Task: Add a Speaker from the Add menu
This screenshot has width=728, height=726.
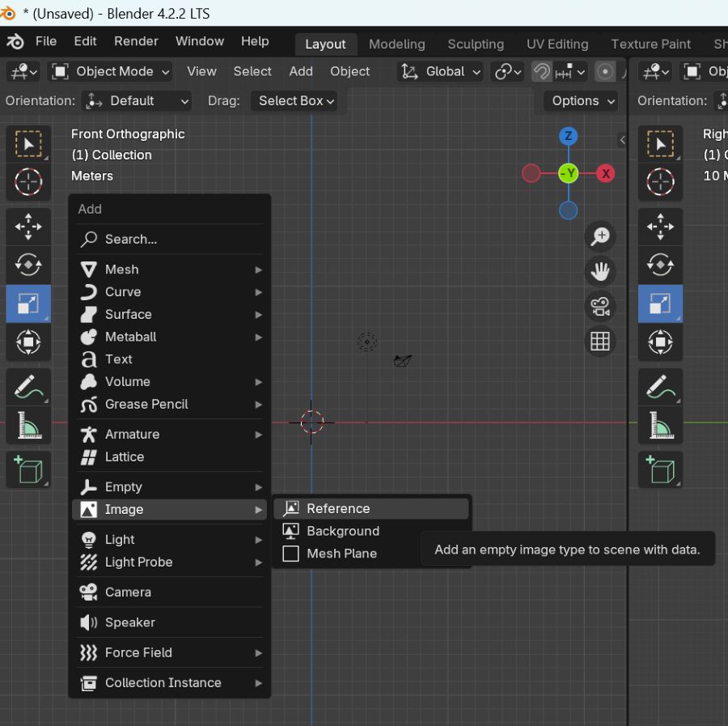Action: click(x=170, y=622)
